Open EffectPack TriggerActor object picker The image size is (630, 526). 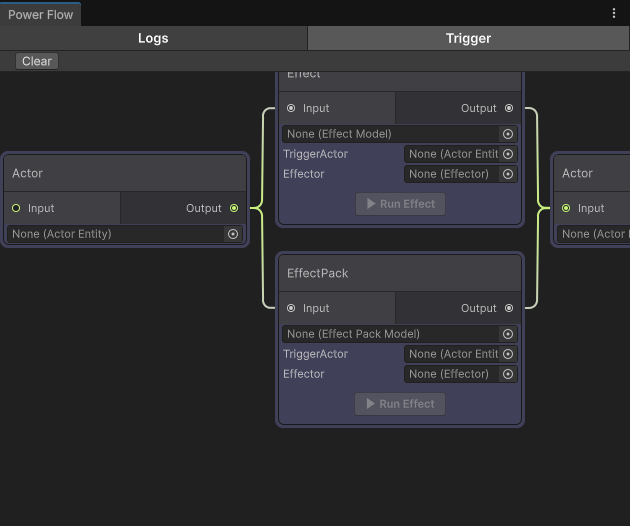point(508,354)
